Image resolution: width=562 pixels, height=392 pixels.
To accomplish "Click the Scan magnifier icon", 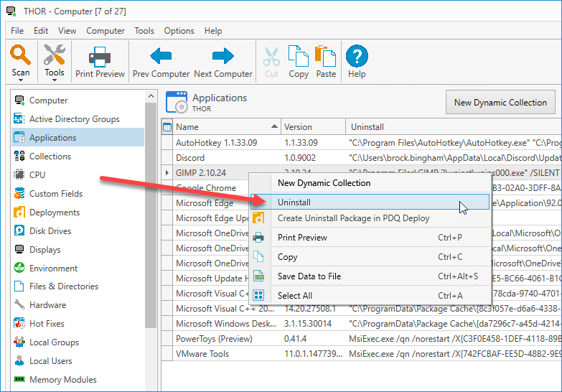I will coord(20,55).
